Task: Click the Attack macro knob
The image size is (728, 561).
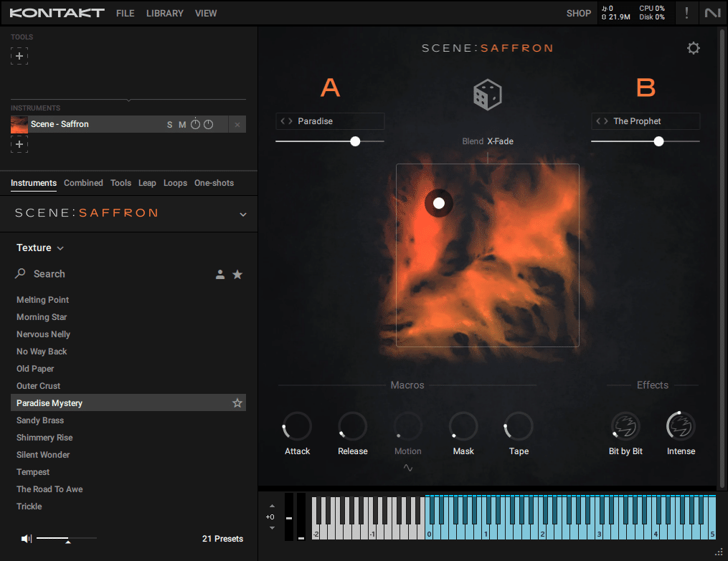Action: [297, 426]
